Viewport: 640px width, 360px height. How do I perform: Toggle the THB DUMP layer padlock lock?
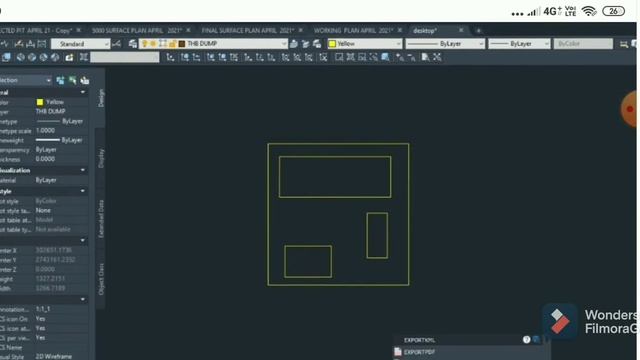172,44
